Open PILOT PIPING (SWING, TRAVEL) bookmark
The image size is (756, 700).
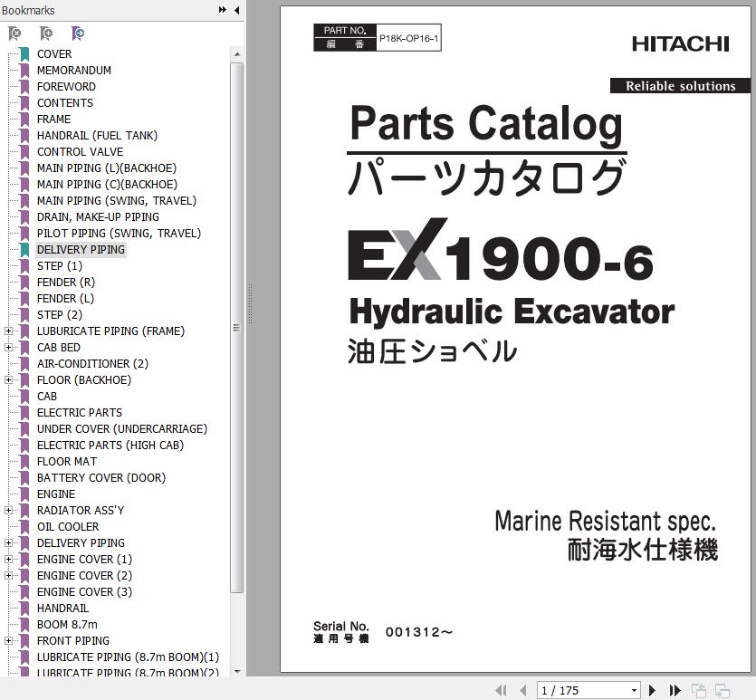120,234
